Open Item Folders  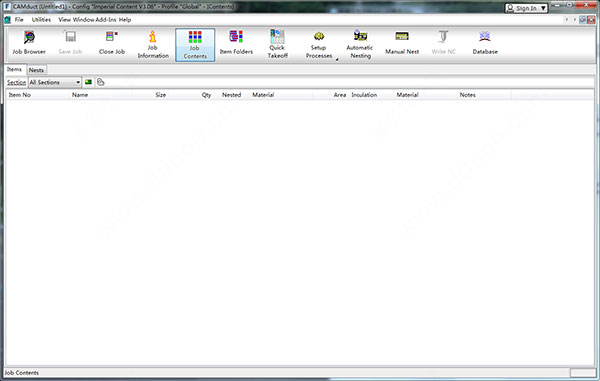[x=236, y=44]
